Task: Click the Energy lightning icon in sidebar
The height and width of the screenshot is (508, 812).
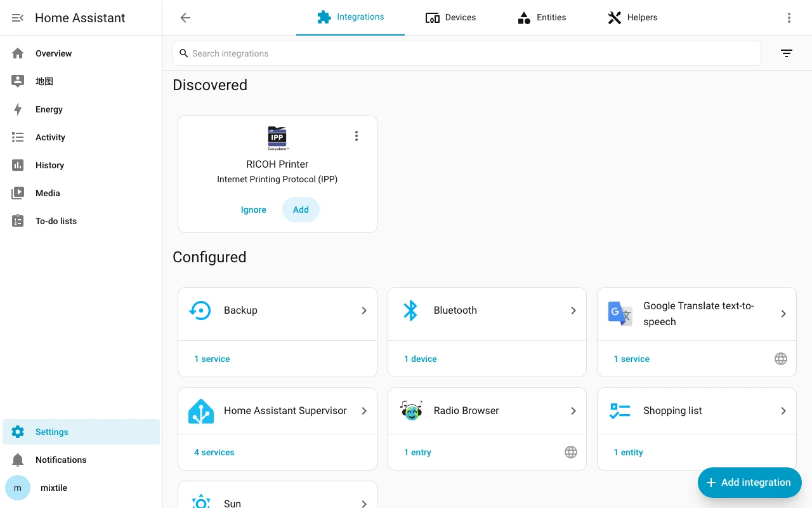Action: 18,109
